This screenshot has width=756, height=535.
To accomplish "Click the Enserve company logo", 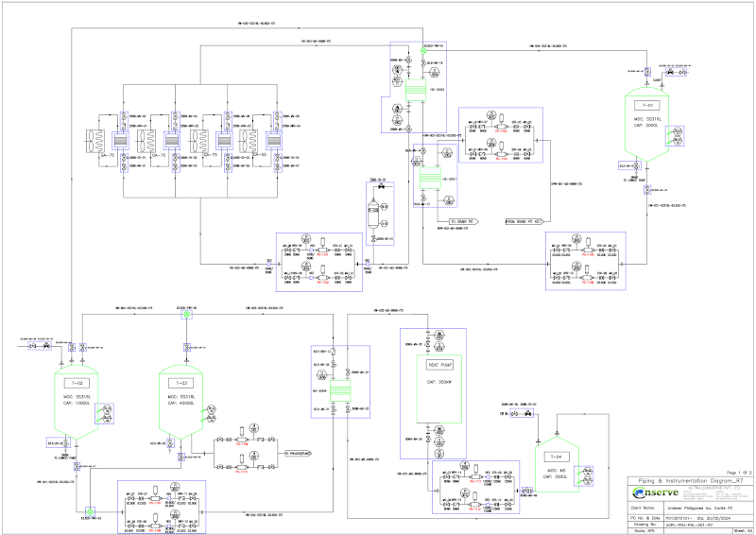I will pyautogui.click(x=655, y=494).
